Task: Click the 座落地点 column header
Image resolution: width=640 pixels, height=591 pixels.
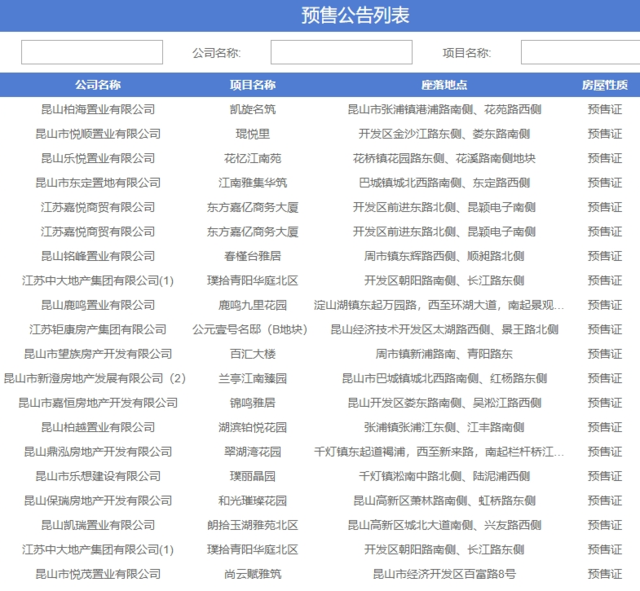Action: (444, 85)
